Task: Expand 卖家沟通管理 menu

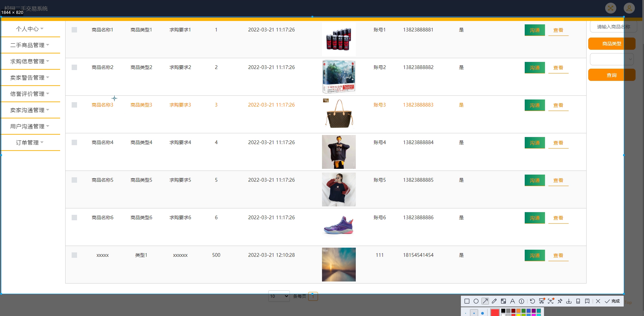Action: click(x=30, y=110)
